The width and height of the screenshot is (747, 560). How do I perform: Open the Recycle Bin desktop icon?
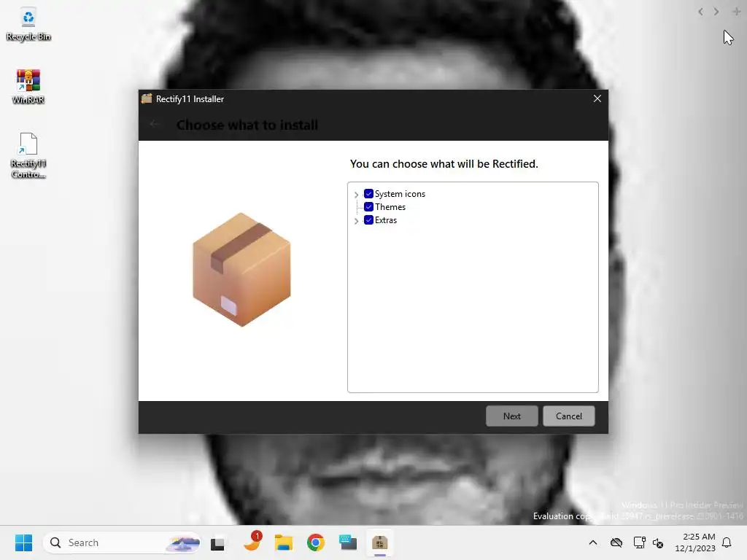[28, 25]
